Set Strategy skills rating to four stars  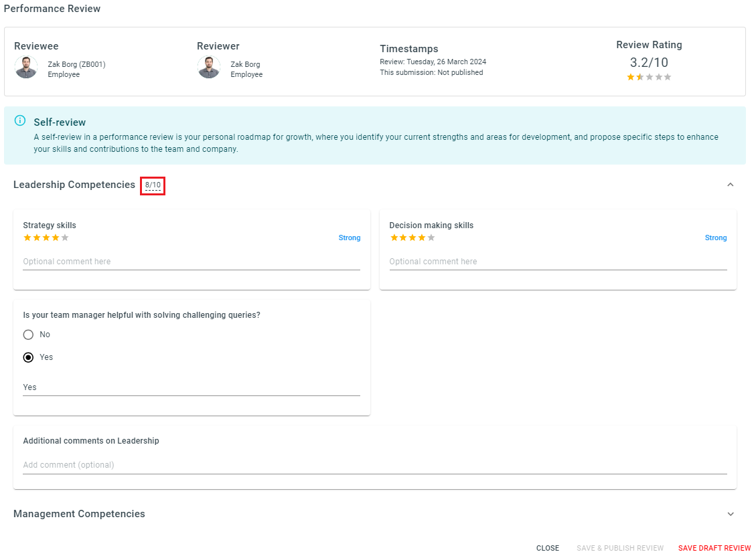pos(56,238)
